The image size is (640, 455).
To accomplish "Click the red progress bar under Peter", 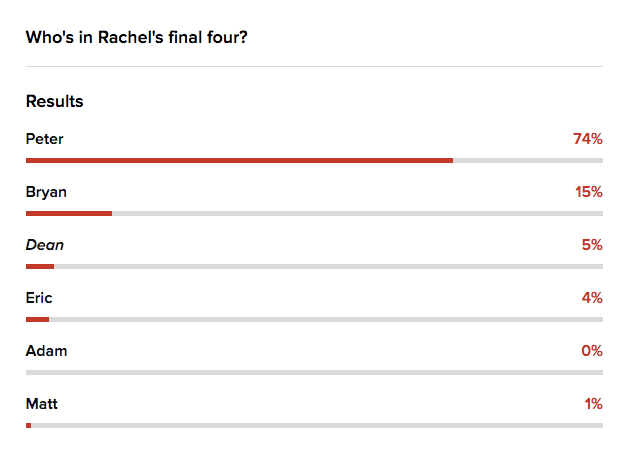I will [x=239, y=160].
